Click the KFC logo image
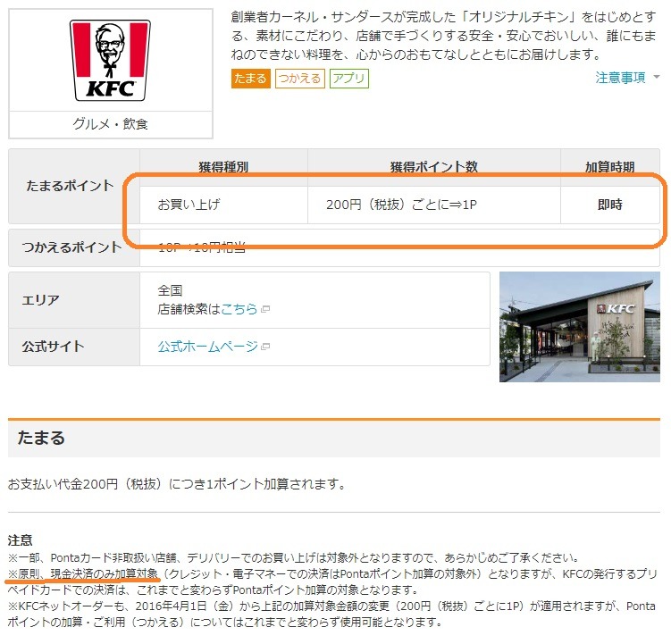Screen dimensions: 671x644 (x=111, y=60)
